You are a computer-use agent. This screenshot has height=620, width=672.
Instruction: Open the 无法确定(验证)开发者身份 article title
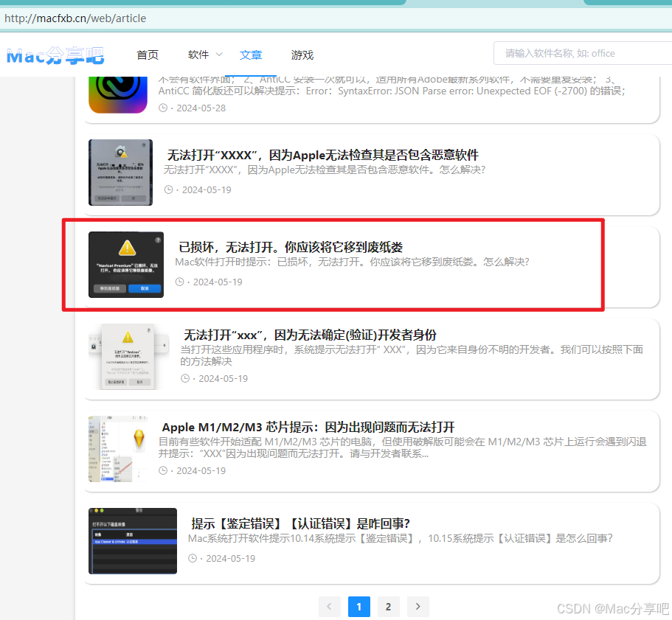tap(310, 335)
